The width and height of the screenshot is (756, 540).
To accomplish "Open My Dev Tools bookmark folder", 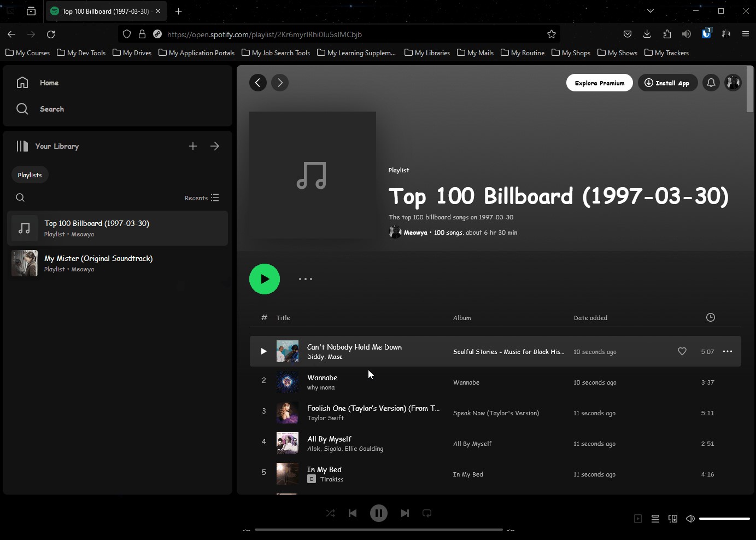I will (81, 53).
